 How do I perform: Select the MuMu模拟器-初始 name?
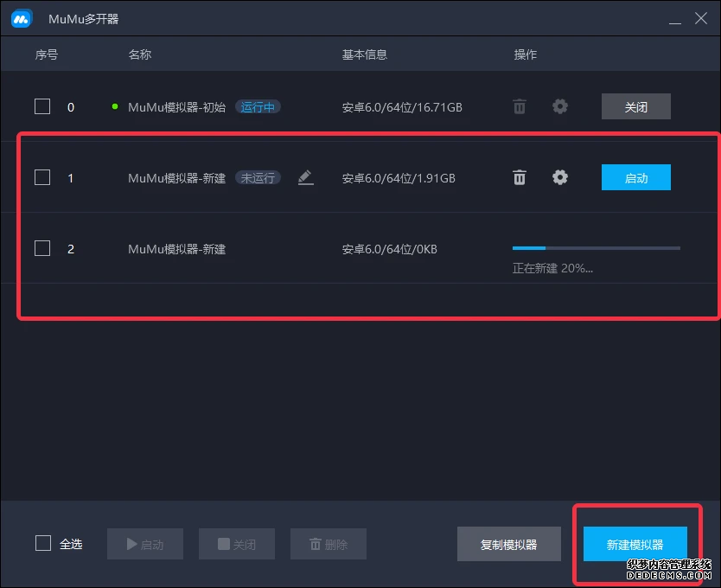point(176,107)
